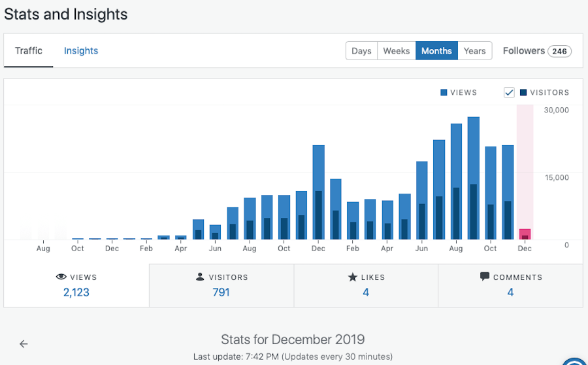Image resolution: width=588 pixels, height=365 pixels.
Task: Click the eye icon above Views count
Action: click(61, 277)
